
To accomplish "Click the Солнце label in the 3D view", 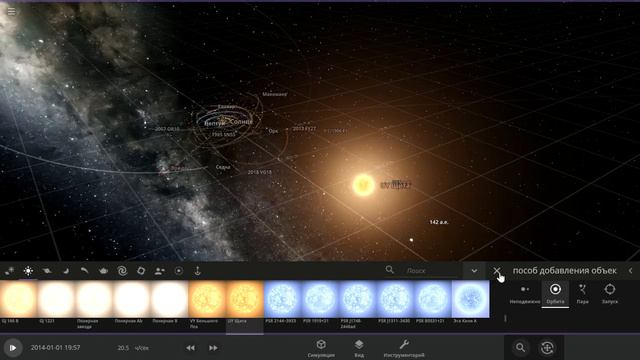I will coord(241,122).
